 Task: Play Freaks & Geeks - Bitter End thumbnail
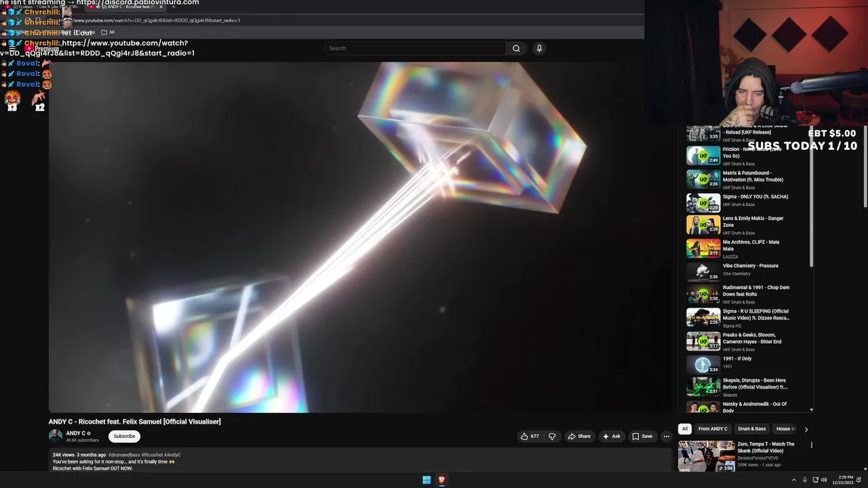click(703, 342)
